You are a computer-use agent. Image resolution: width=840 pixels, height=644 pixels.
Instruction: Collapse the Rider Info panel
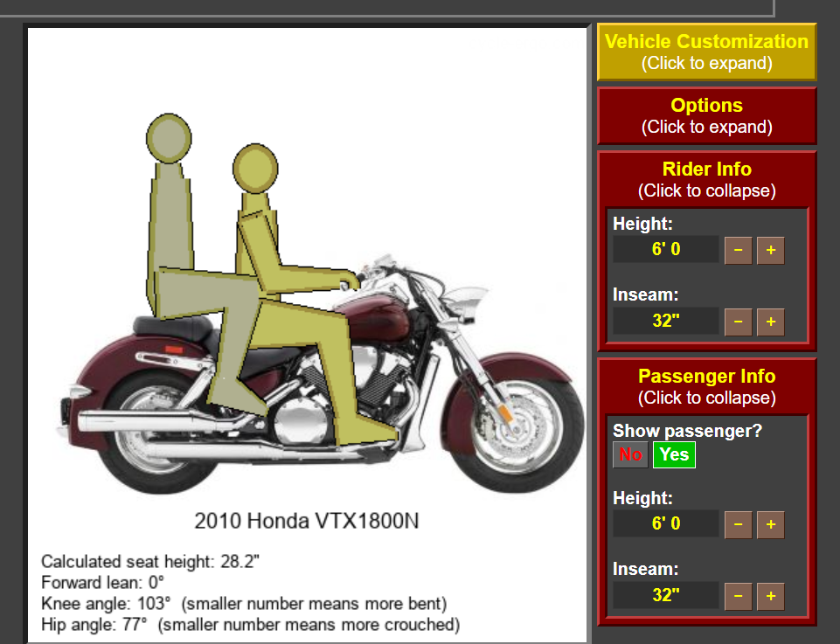click(706, 179)
